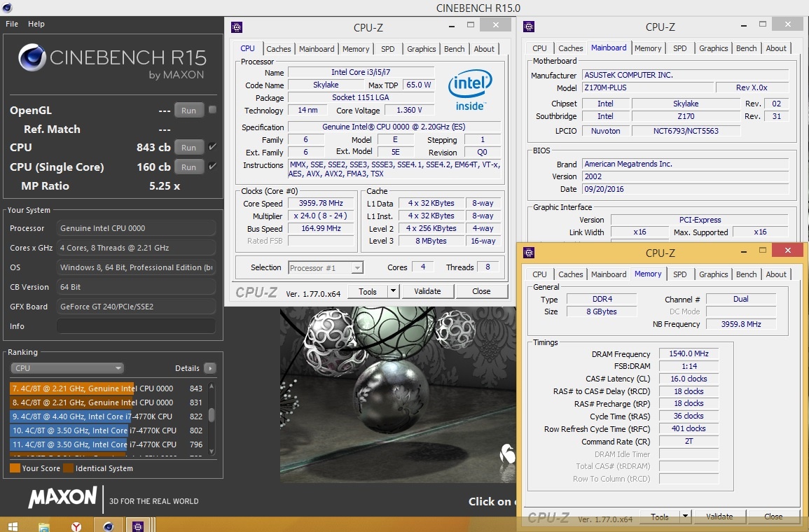Click the Z170M-PLUS model field

647,87
